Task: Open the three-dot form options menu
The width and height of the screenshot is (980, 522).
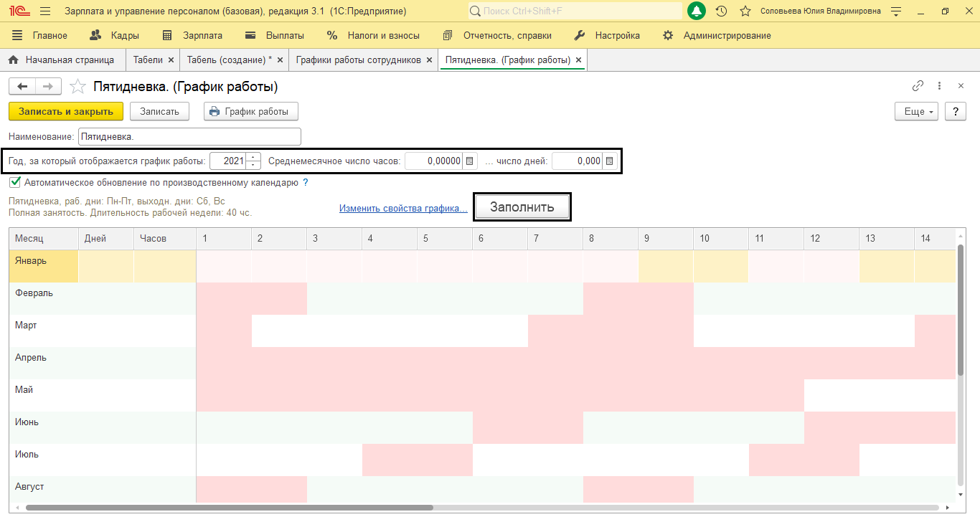Action: [939, 86]
